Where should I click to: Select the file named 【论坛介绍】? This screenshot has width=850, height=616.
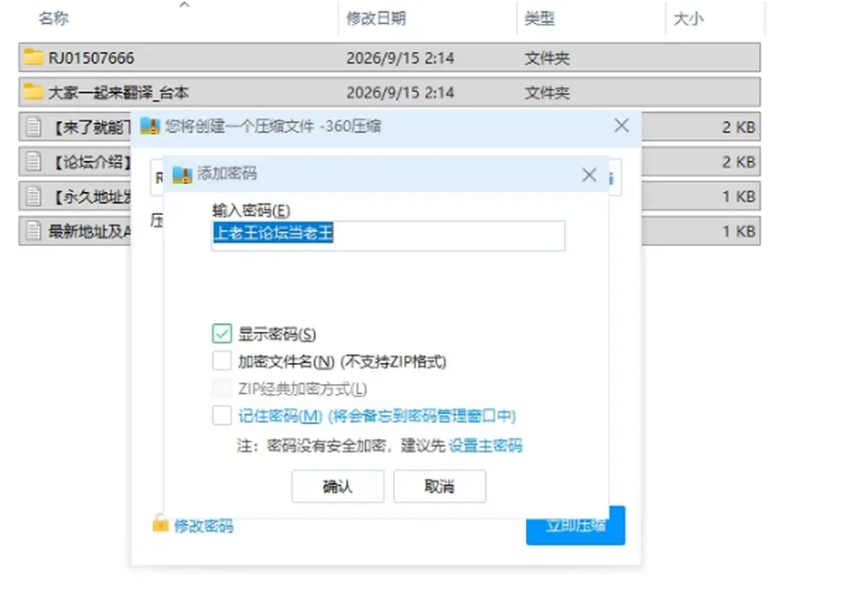coord(90,162)
